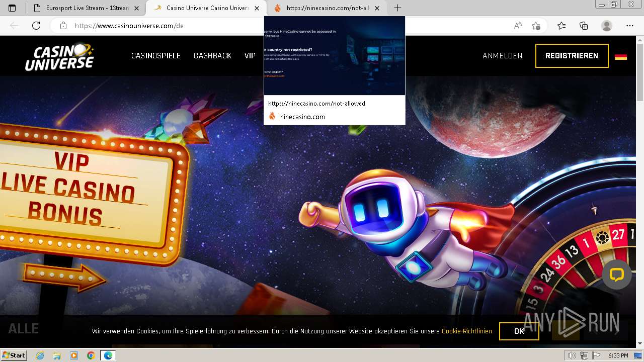
Task: Click the browser back arrow
Action: pos(14,26)
